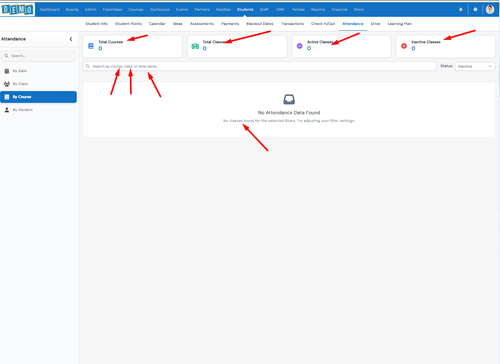Switch to the Calendar tab
The height and width of the screenshot is (364, 500).
click(157, 24)
